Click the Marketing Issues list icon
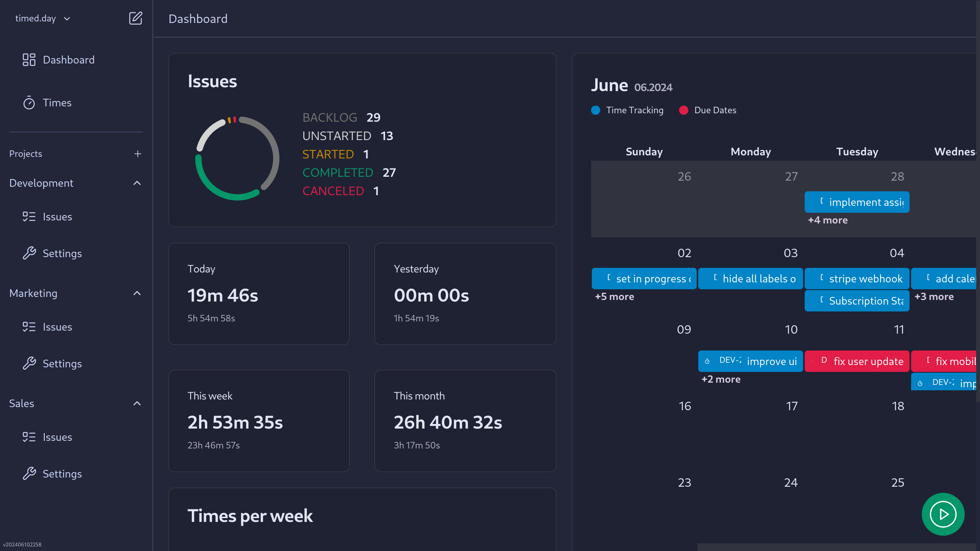Screen dimensions: 980x551 pos(29,327)
